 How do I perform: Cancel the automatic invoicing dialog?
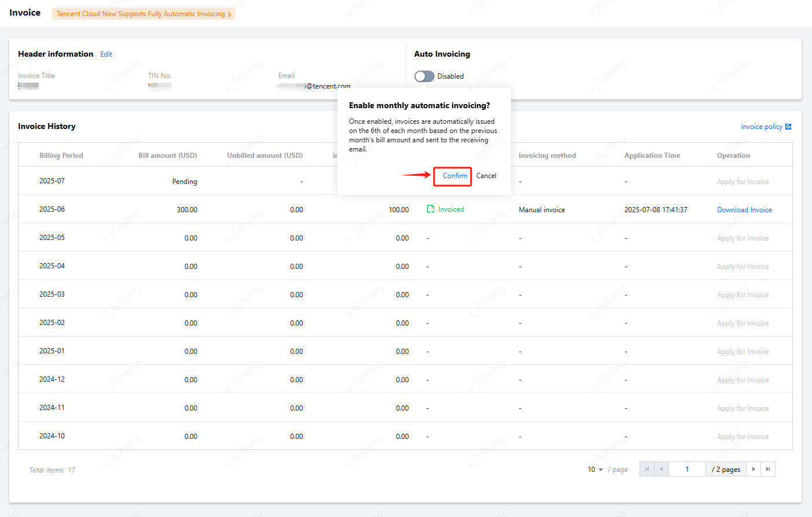pyautogui.click(x=486, y=176)
